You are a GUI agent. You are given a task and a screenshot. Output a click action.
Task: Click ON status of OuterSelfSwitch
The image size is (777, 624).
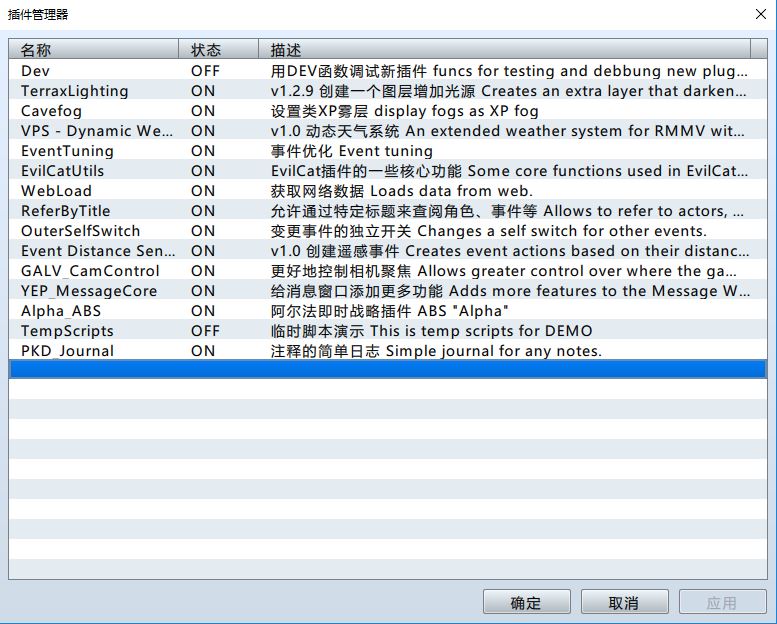203,231
